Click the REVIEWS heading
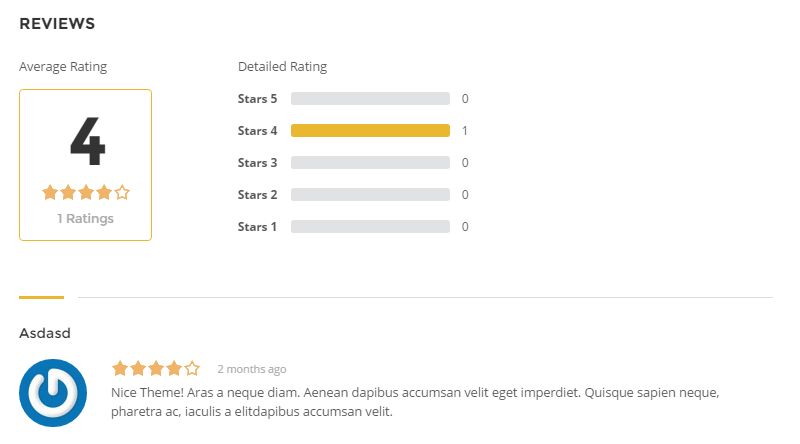 click(57, 23)
